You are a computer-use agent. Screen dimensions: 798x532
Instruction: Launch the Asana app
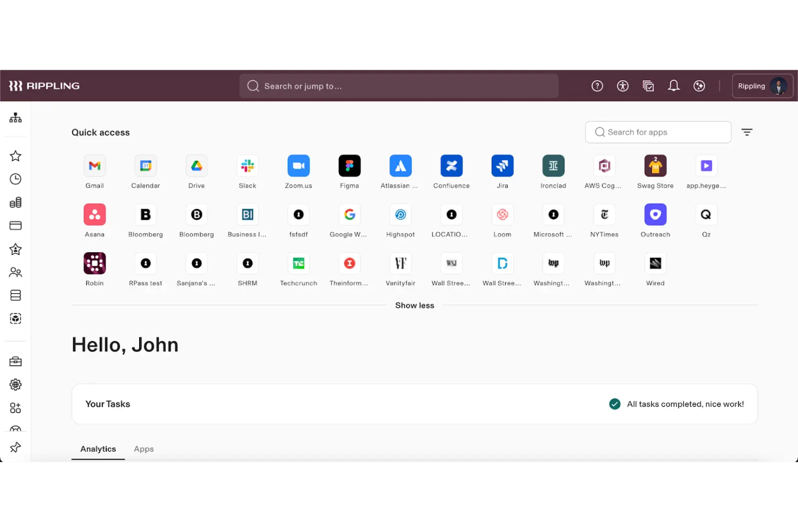94,215
